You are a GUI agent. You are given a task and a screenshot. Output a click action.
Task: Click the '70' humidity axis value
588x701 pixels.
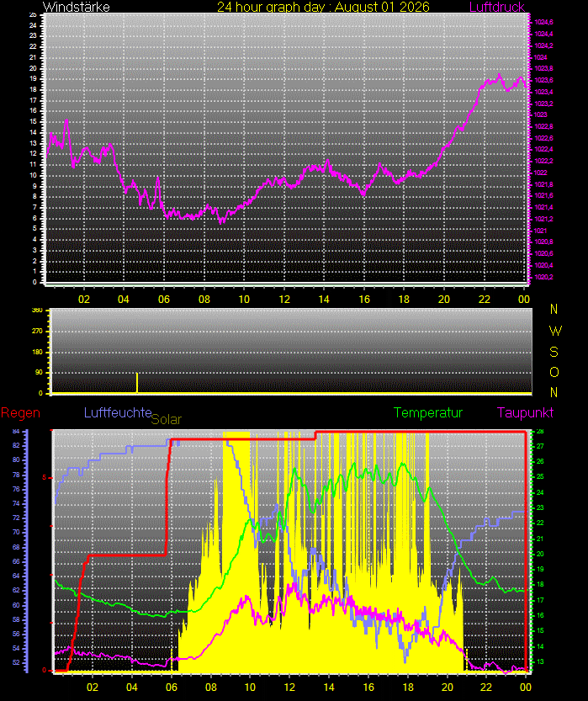(x=16, y=533)
